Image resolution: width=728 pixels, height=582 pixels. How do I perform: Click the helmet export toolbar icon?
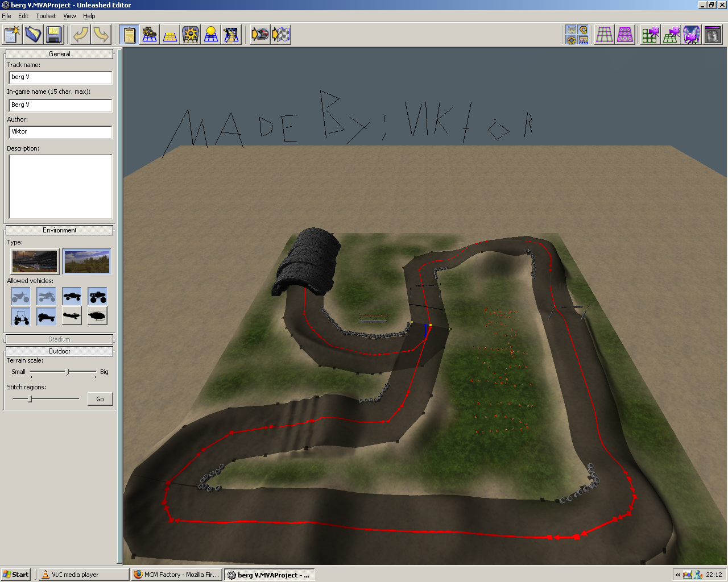(x=260, y=35)
